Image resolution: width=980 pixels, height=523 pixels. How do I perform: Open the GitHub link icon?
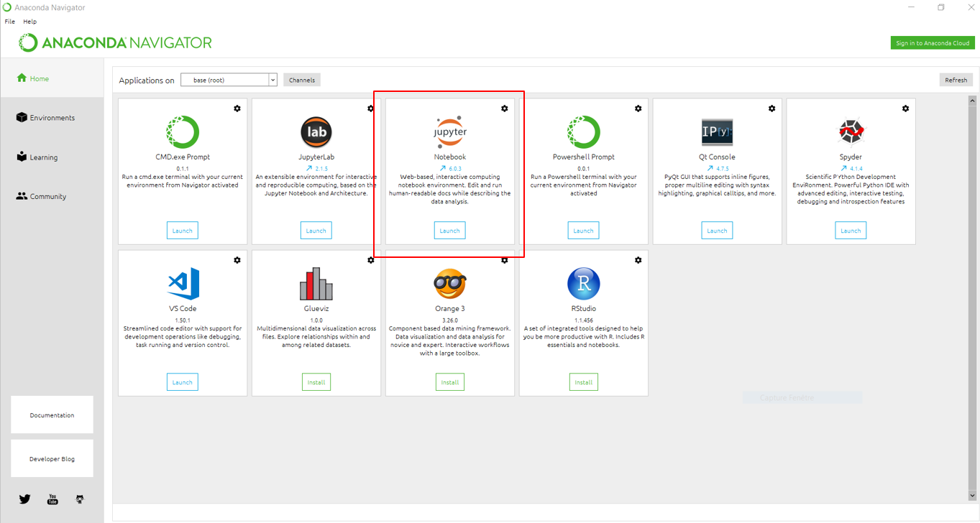tap(80, 499)
